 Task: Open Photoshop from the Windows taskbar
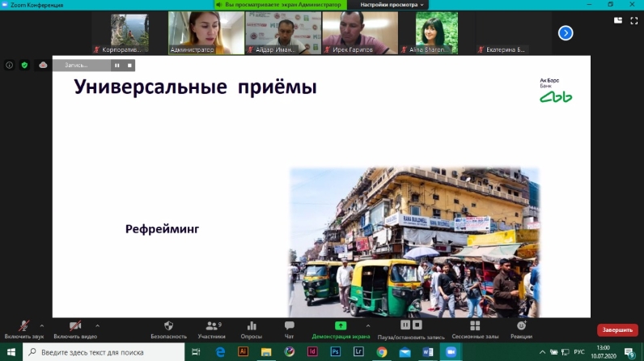point(335,352)
